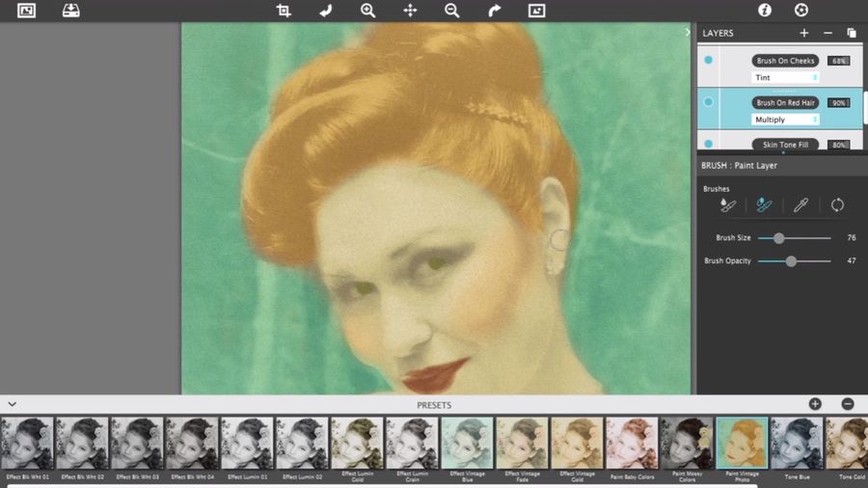
Task: Zoom out using the magnifier minus icon
Action: [451, 11]
